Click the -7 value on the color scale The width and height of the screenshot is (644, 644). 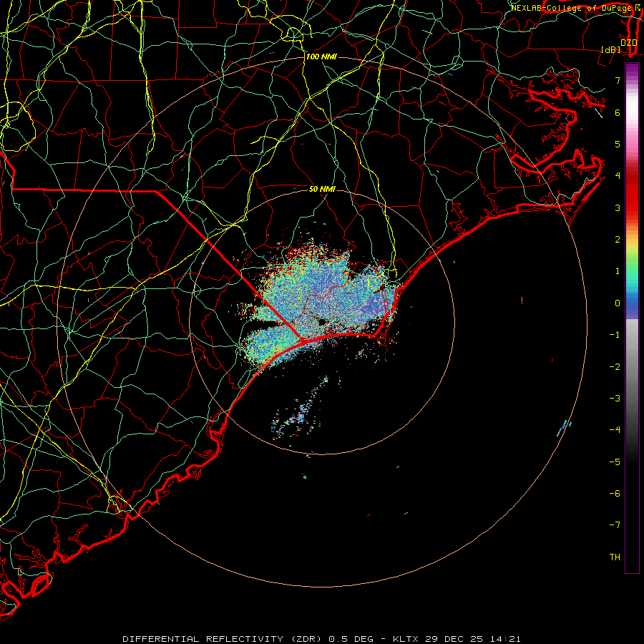coord(615,525)
